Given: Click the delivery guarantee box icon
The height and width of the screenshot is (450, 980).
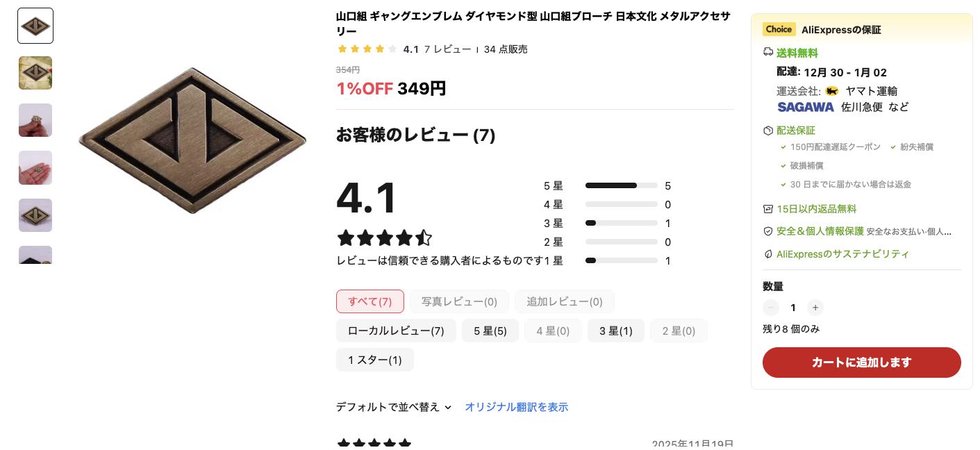Looking at the screenshot, I should click(768, 131).
